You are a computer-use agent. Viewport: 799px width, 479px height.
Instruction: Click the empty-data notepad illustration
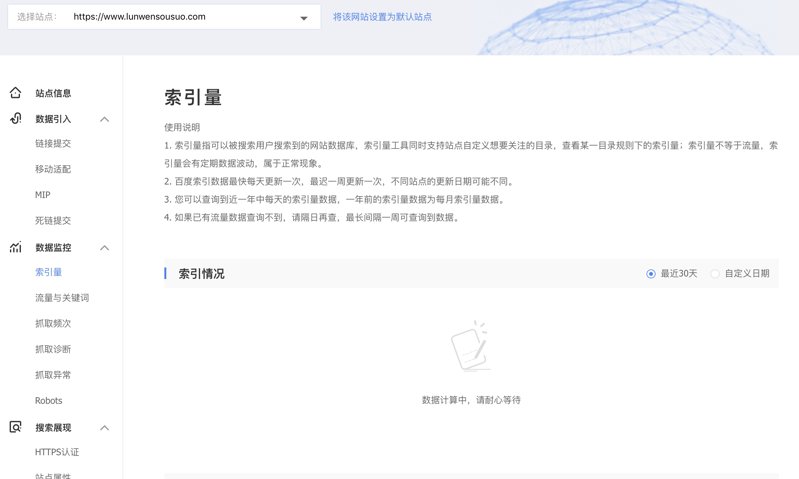(x=470, y=346)
